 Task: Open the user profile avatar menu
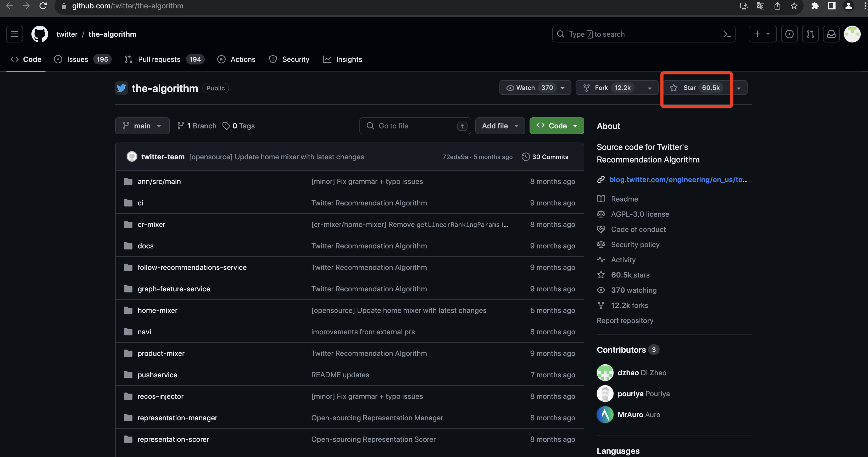tap(852, 34)
